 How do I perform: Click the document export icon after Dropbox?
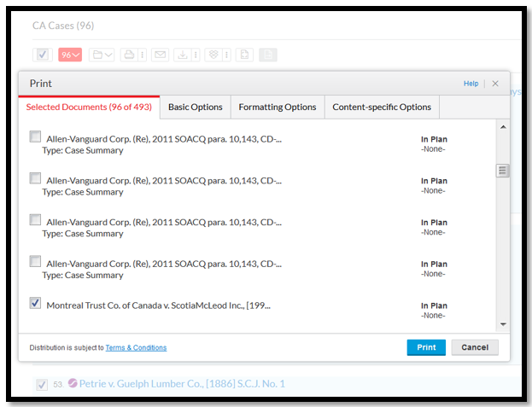pos(244,55)
